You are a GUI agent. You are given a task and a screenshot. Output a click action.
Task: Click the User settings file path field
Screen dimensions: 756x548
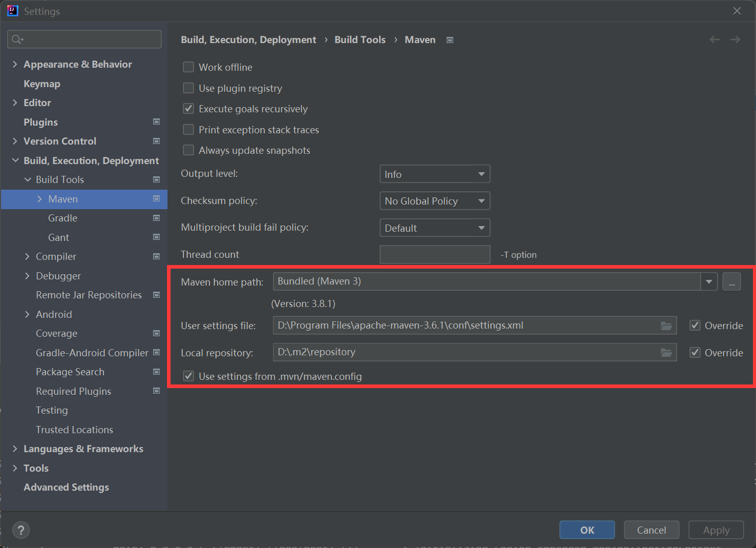[475, 326]
